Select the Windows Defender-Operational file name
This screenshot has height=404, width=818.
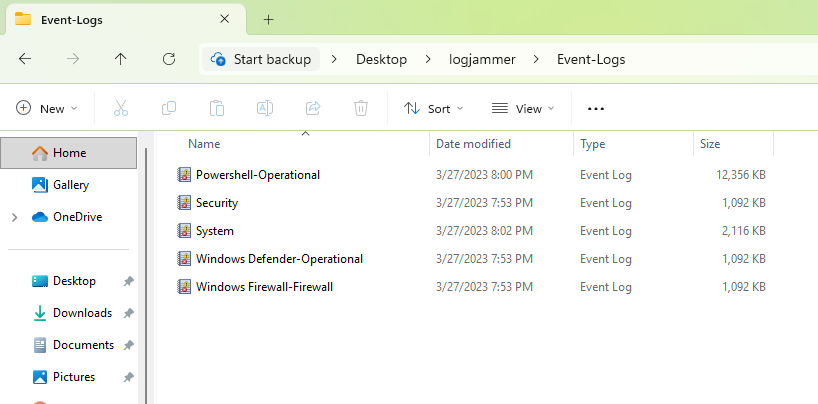(x=279, y=259)
